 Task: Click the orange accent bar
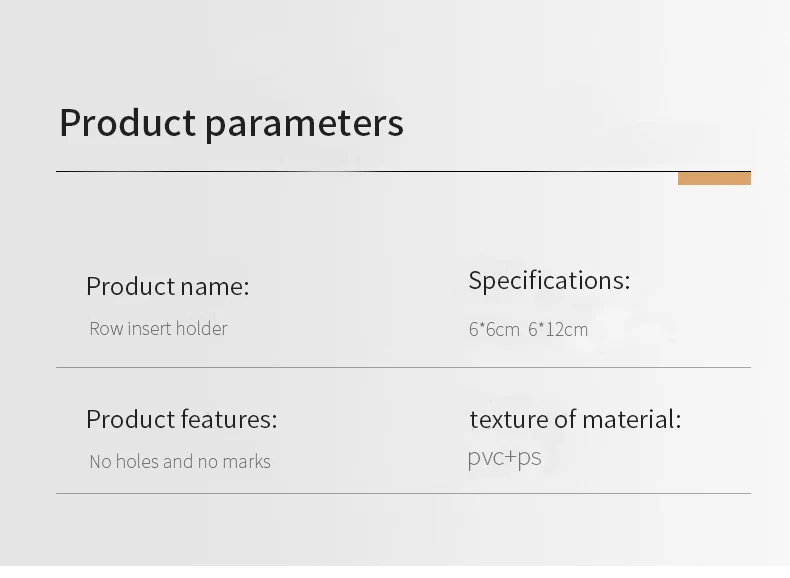point(714,179)
